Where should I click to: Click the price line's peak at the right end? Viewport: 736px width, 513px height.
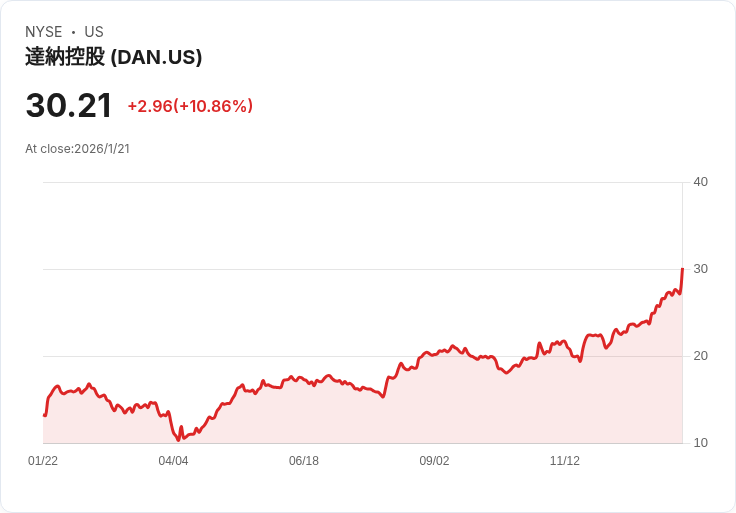point(682,269)
